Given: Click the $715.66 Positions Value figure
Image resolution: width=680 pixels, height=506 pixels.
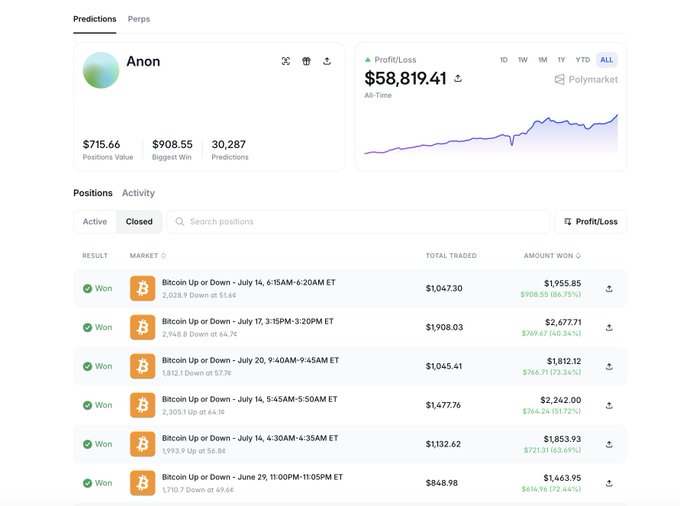Looking at the screenshot, I should click(101, 144).
